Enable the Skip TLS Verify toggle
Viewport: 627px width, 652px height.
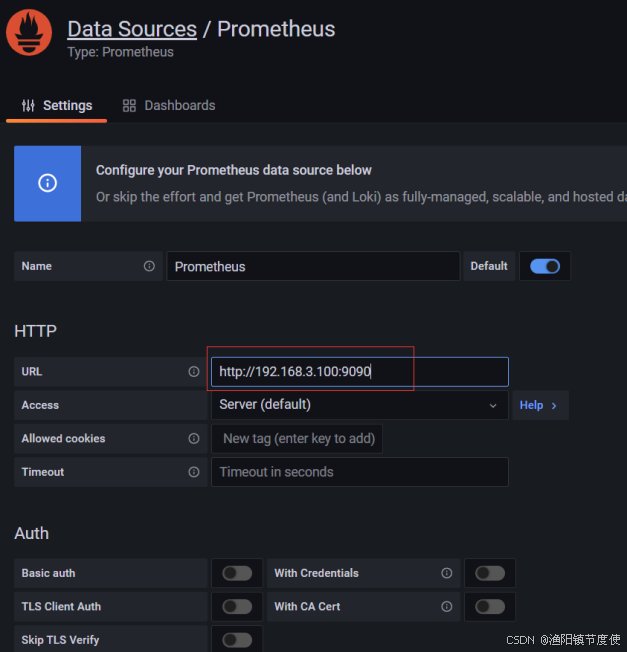click(x=237, y=640)
